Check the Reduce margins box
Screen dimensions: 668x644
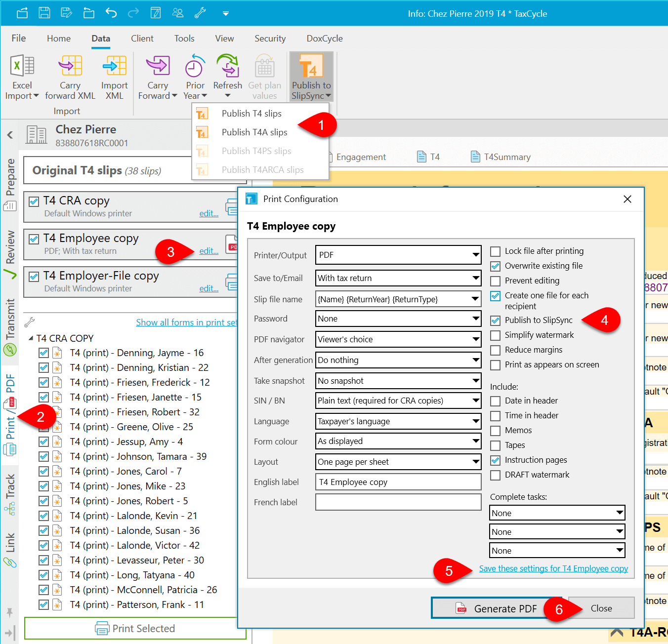(x=495, y=350)
